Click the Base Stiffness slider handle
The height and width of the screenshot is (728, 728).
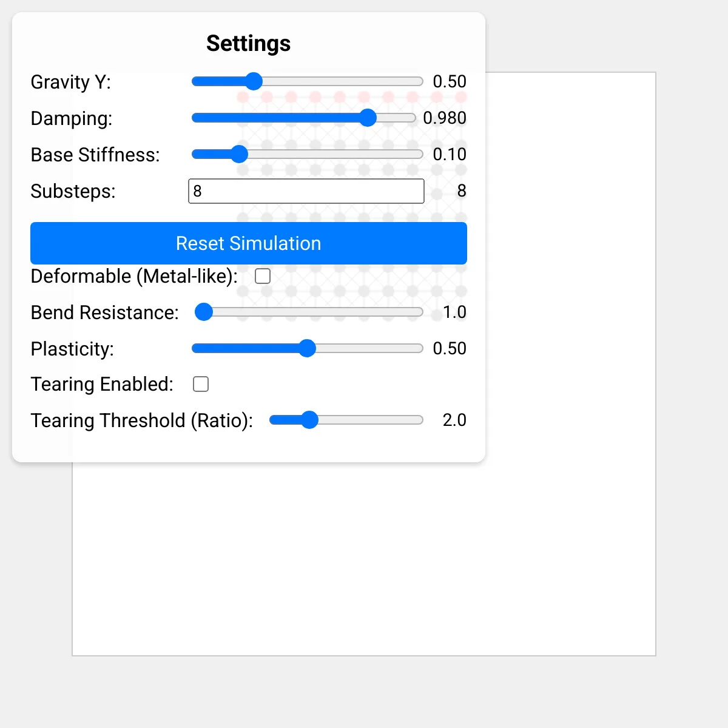240,154
